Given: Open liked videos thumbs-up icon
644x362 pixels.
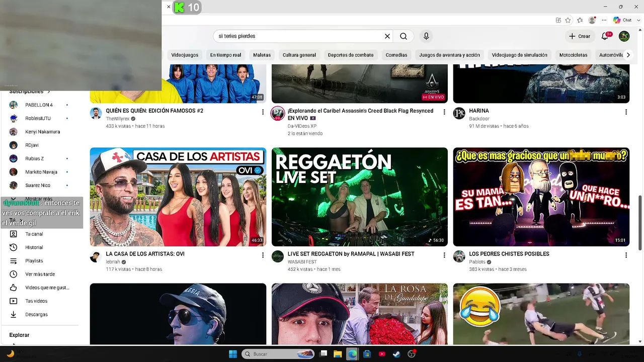Looking at the screenshot, I should (14, 288).
